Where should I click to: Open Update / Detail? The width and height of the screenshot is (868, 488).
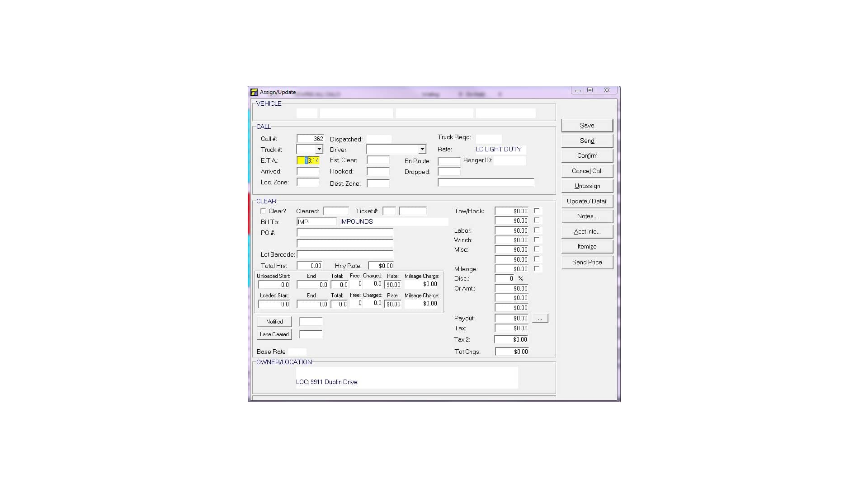[587, 202]
